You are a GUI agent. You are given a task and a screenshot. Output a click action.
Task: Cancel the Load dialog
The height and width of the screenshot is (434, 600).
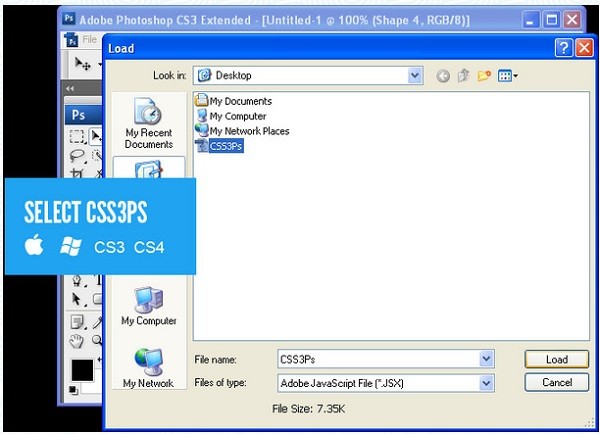(x=556, y=382)
